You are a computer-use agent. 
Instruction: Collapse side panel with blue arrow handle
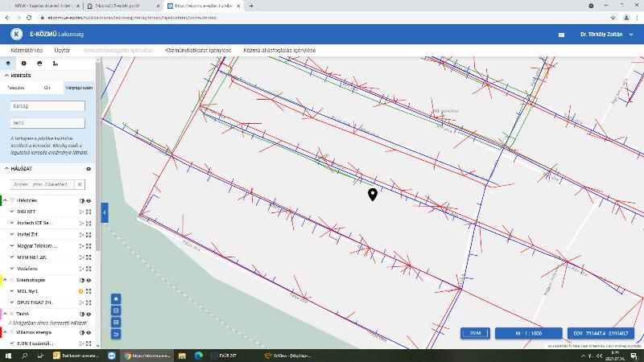tap(105, 212)
